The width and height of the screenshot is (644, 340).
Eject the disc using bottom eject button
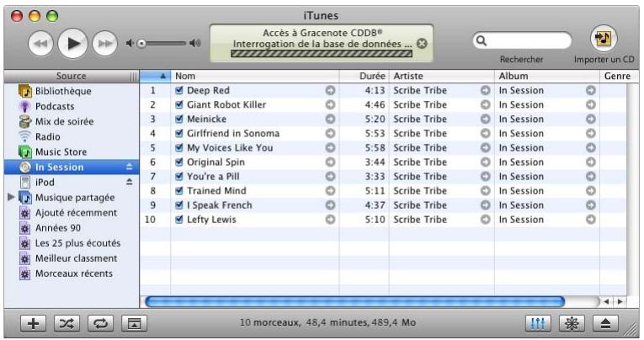click(605, 323)
